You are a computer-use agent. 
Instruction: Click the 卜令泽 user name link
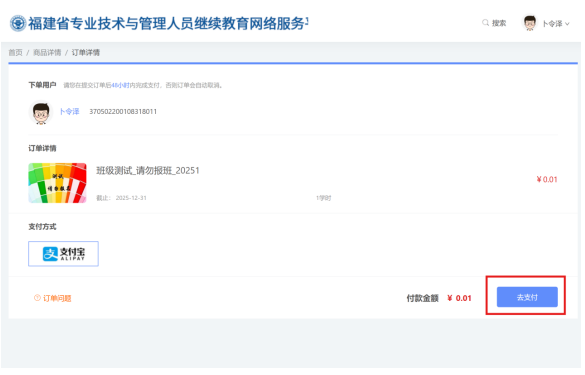69,112
